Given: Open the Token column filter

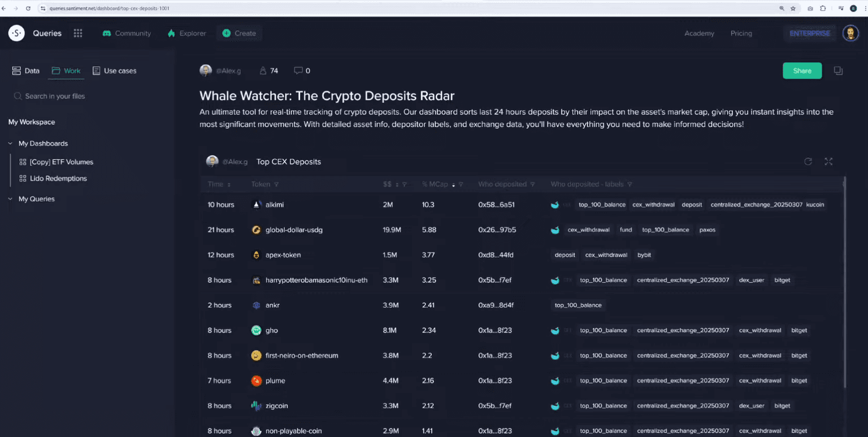Looking at the screenshot, I should pos(276,184).
